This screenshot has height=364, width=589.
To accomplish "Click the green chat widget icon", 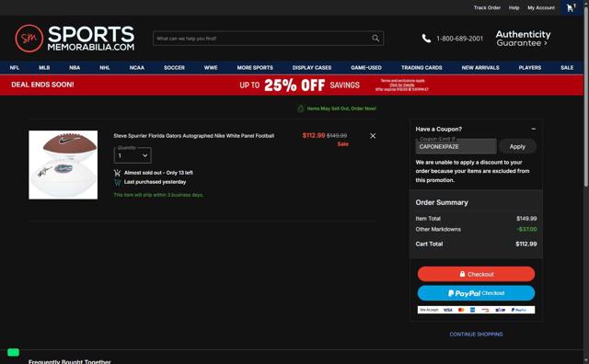I will coord(13,352).
